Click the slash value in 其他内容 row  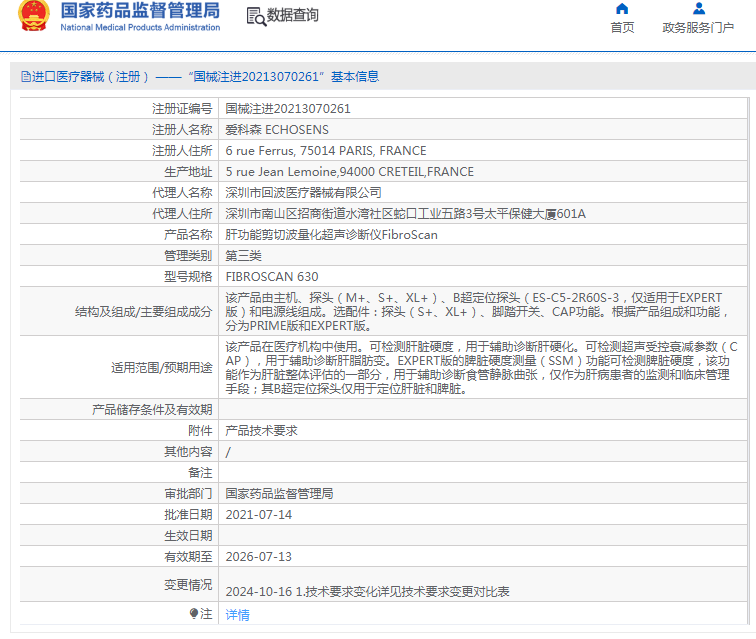click(x=228, y=452)
